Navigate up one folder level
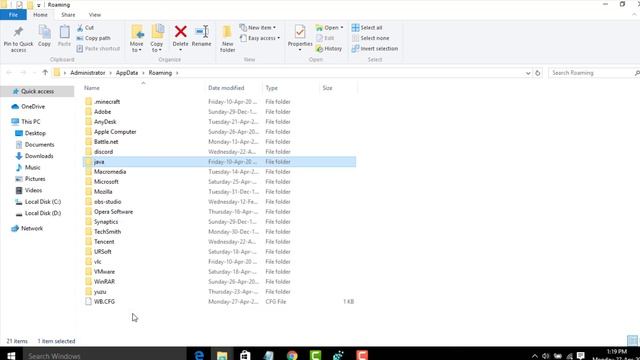The image size is (640, 360). (x=45, y=73)
